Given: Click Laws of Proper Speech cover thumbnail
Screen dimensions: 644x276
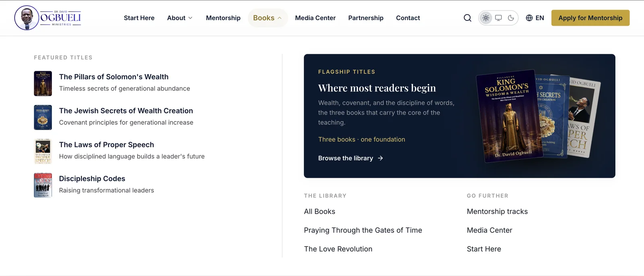Looking at the screenshot, I should [43, 151].
